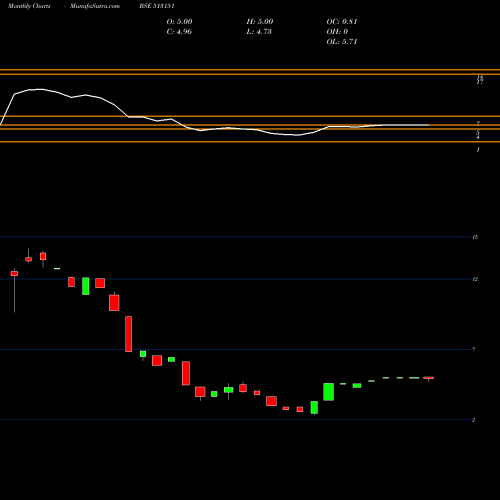Click the price axis label '2'
500x500 pixels.
click(473, 420)
